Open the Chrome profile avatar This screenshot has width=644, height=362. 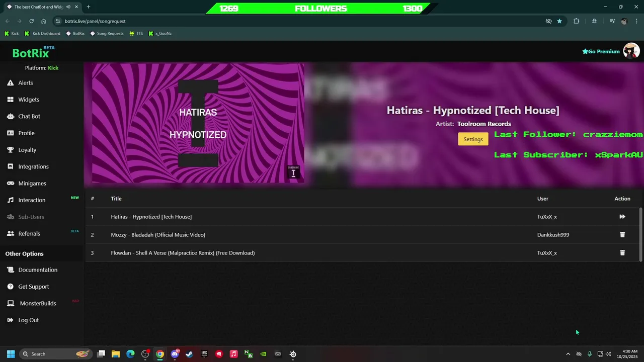pos(624,21)
